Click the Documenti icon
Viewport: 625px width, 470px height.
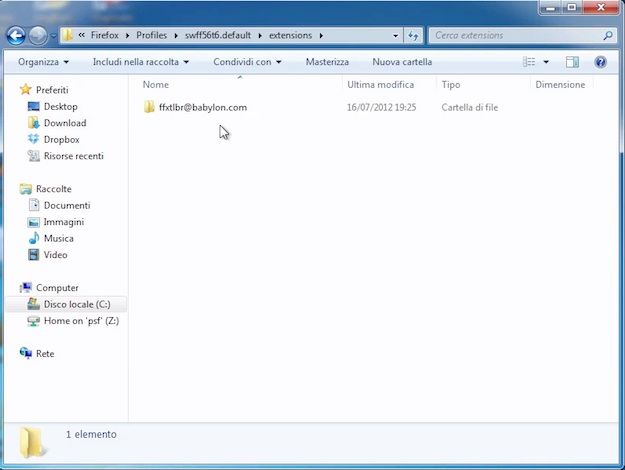[34, 205]
